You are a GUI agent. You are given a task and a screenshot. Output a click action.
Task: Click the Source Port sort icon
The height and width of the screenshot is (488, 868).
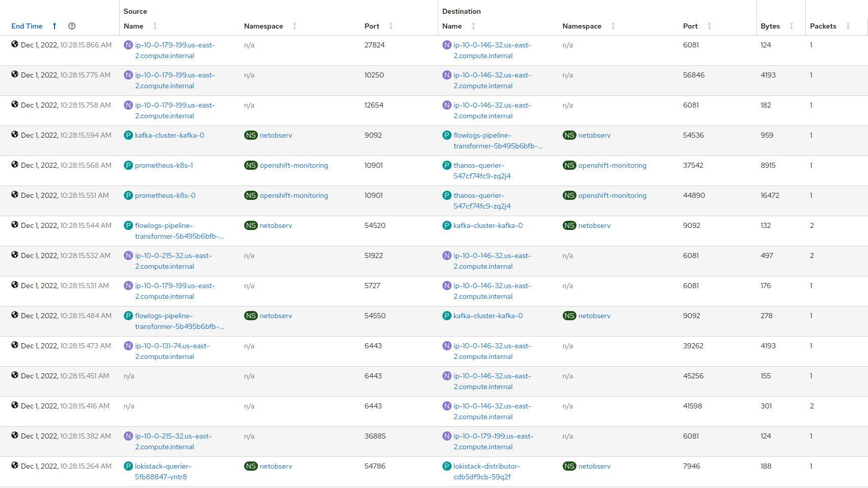(391, 26)
